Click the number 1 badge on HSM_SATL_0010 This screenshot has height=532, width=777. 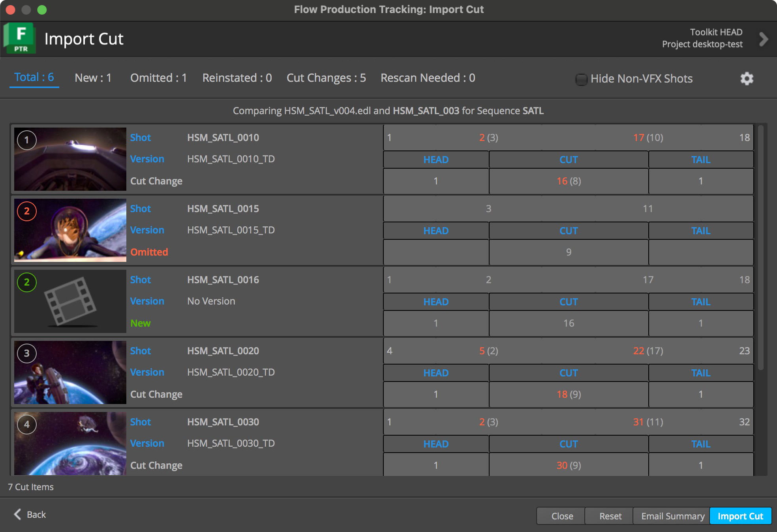27,140
